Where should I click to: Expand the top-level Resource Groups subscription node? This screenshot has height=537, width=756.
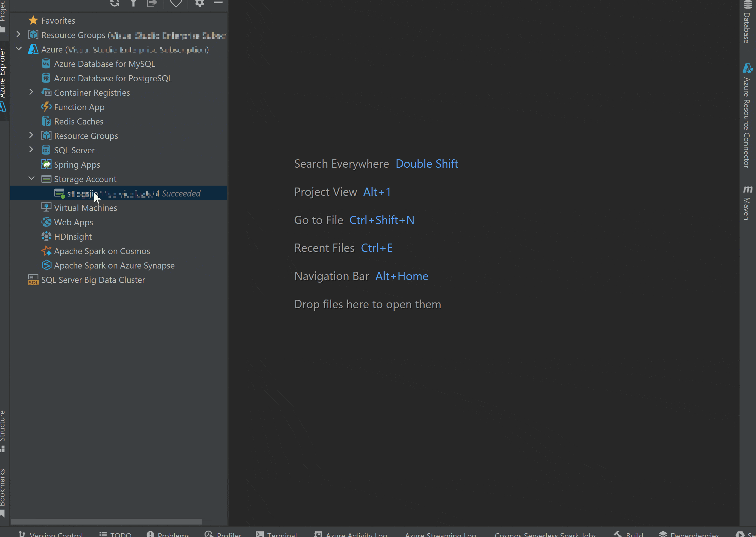(x=19, y=34)
